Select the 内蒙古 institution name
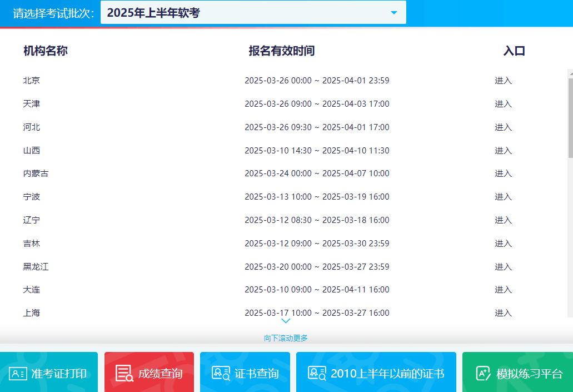 coord(36,173)
